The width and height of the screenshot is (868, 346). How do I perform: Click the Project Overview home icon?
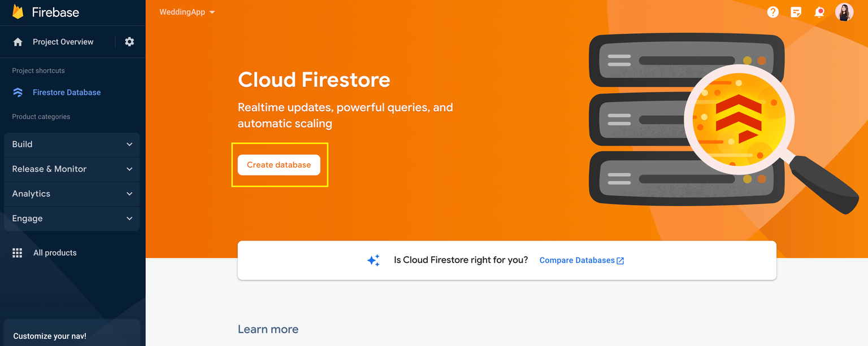18,42
